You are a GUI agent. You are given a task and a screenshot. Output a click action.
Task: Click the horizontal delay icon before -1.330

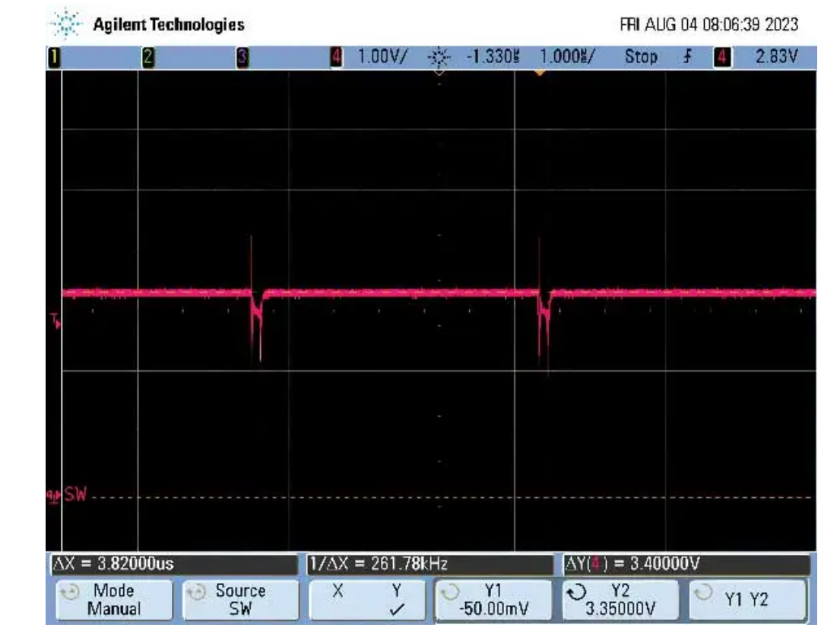click(439, 57)
